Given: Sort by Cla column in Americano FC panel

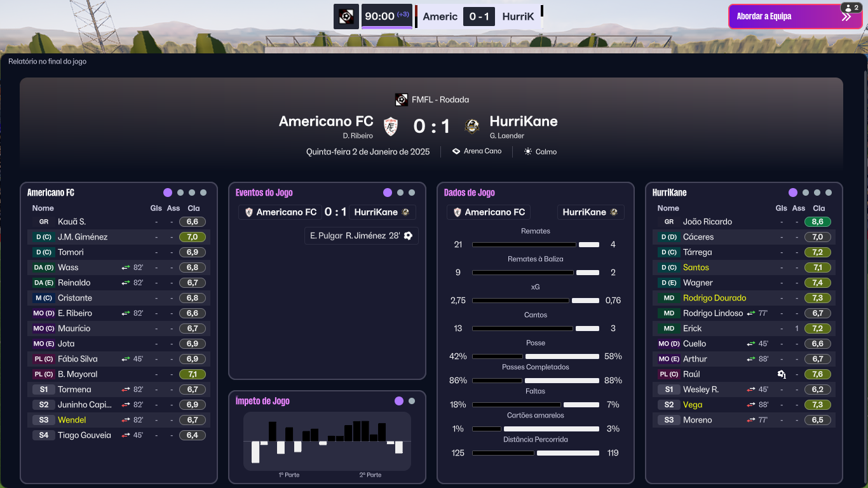Looking at the screenshot, I should click(x=193, y=208).
